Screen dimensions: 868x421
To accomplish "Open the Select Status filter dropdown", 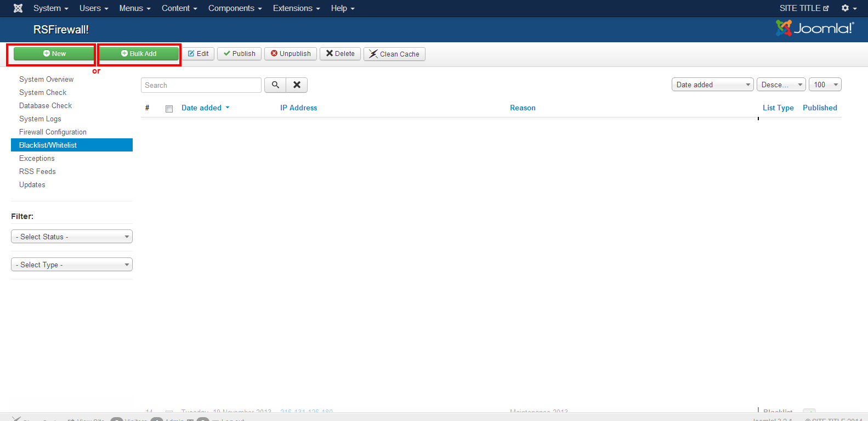I will click(72, 237).
